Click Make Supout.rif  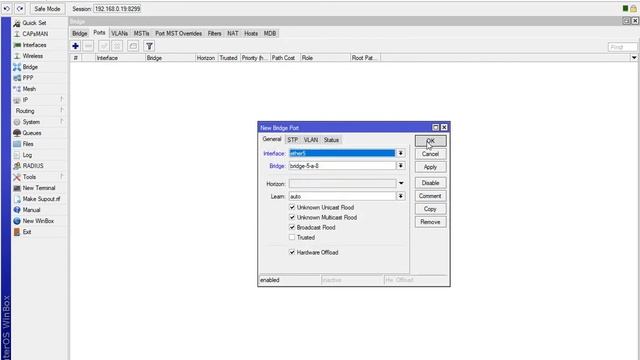click(41, 199)
